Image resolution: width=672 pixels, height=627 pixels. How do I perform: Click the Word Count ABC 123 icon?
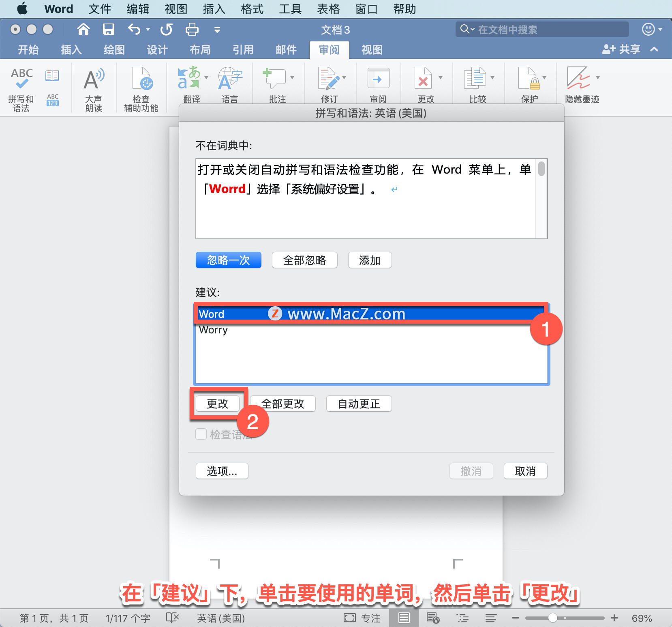53,100
